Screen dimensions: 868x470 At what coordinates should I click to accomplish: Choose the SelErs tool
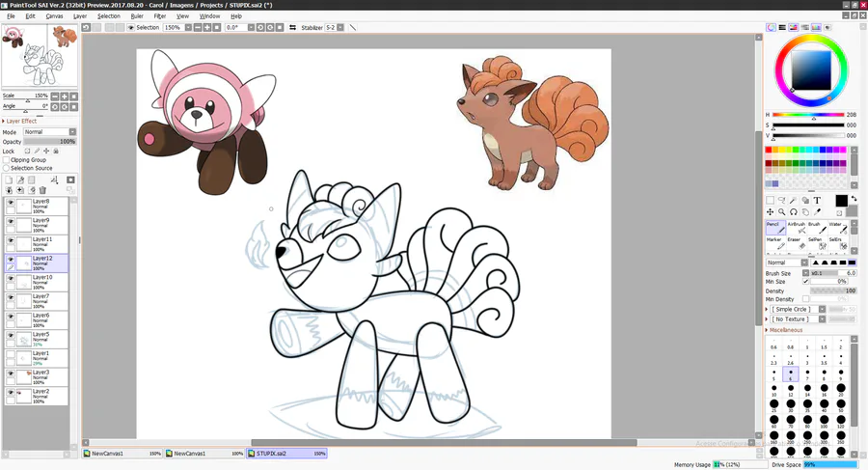click(837, 243)
